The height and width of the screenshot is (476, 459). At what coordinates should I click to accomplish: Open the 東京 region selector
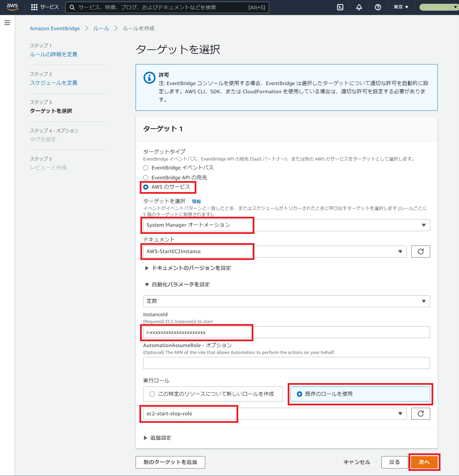click(401, 7)
